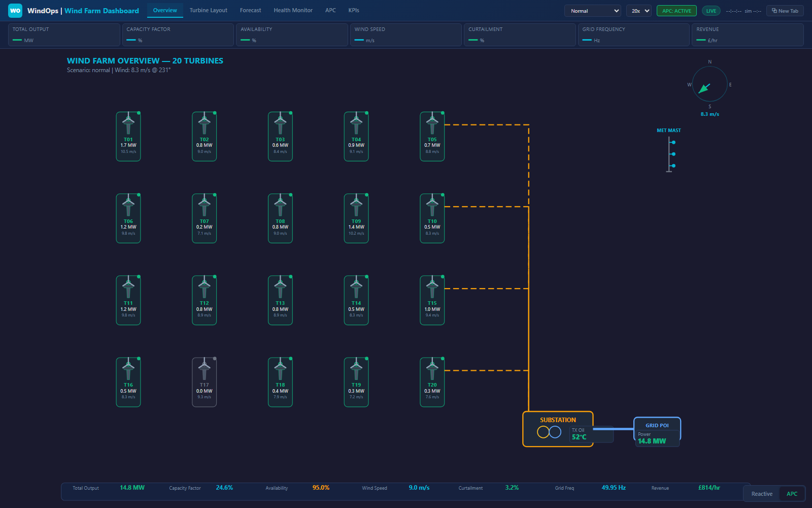Click the WindOps WO logo

15,10
